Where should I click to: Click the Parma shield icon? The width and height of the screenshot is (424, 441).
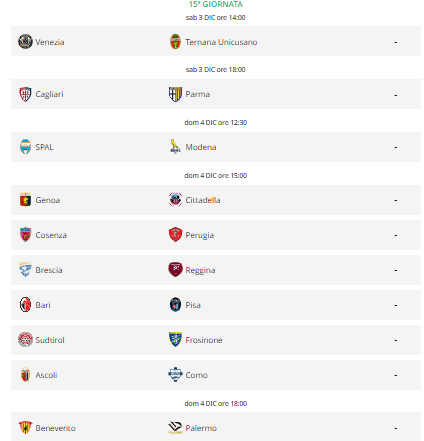(175, 94)
